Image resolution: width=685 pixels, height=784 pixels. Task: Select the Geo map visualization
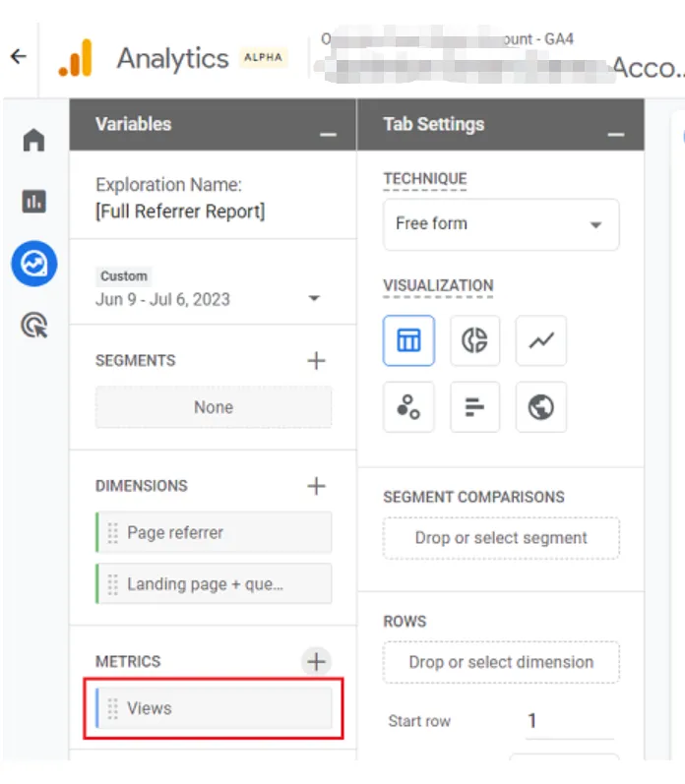541,407
